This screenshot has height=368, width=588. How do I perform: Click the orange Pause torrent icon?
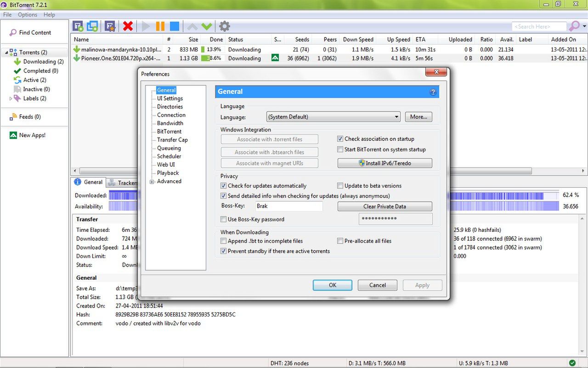coord(160,26)
